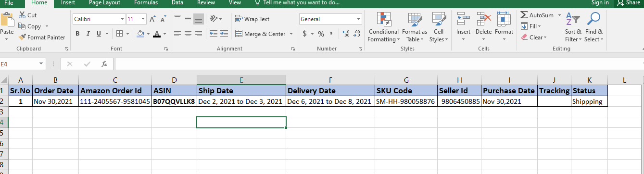Viewport: 644px width, 174px height.
Task: Click the Fill button
Action: (531, 26)
